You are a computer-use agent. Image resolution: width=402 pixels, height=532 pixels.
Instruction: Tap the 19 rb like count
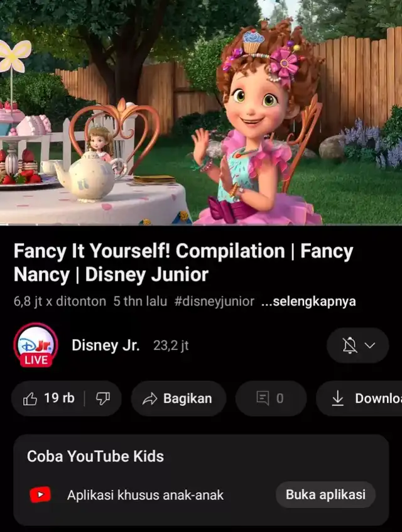(x=59, y=398)
